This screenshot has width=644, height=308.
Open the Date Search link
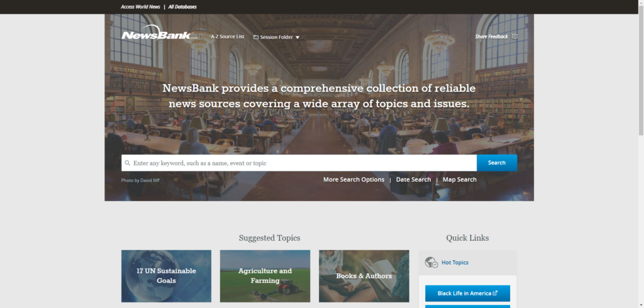coord(413,180)
